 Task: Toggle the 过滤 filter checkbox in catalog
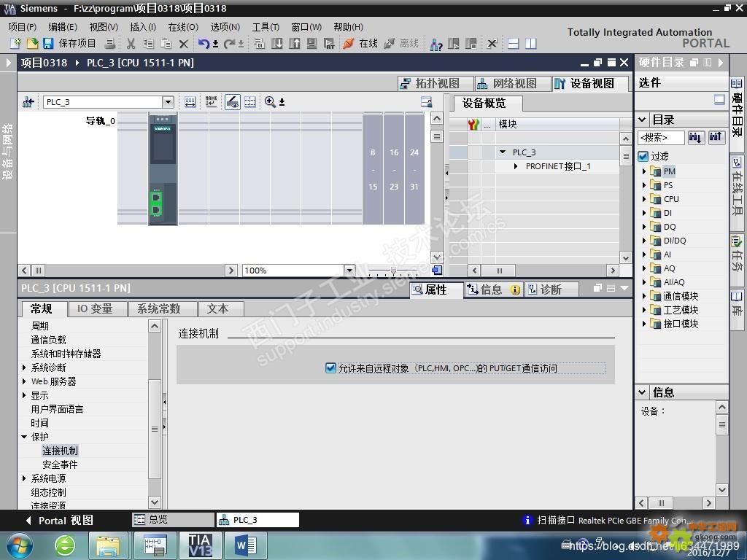(x=643, y=156)
